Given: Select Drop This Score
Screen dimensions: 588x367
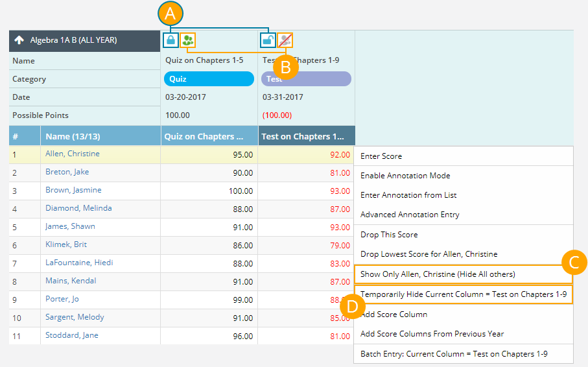Looking at the screenshot, I should click(464, 235).
